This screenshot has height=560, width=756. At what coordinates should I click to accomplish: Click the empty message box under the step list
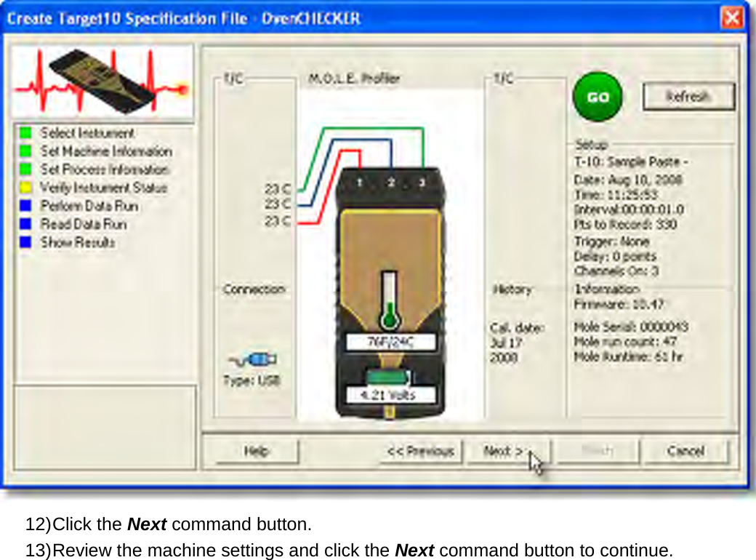point(105,427)
